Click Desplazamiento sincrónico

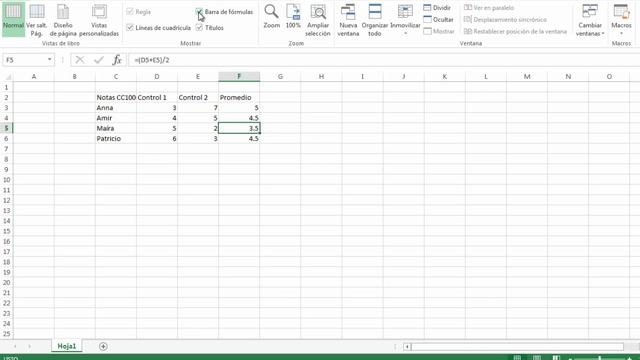505,20
